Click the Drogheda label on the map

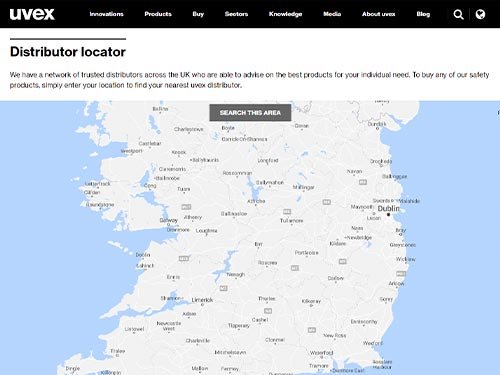tap(381, 161)
